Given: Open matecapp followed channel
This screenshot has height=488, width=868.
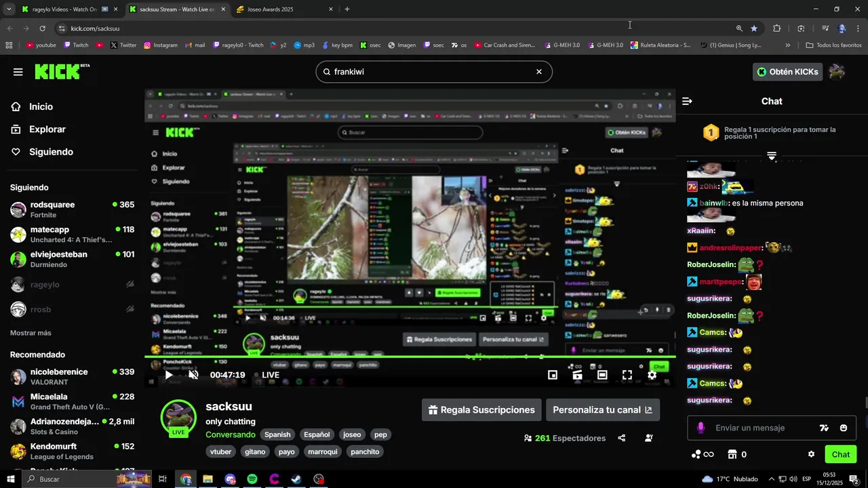Looking at the screenshot, I should (72, 234).
